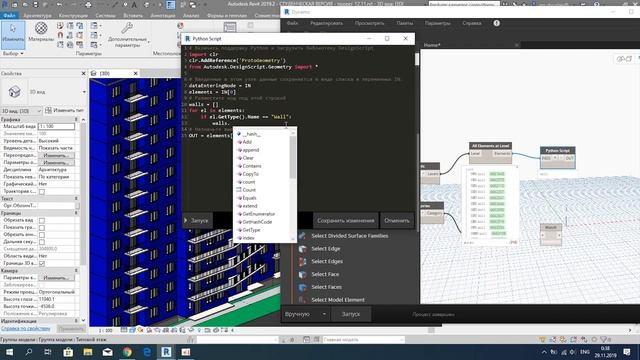Open Microsoft Store from the taskbar
The image size is (640, 360).
click(68, 352)
